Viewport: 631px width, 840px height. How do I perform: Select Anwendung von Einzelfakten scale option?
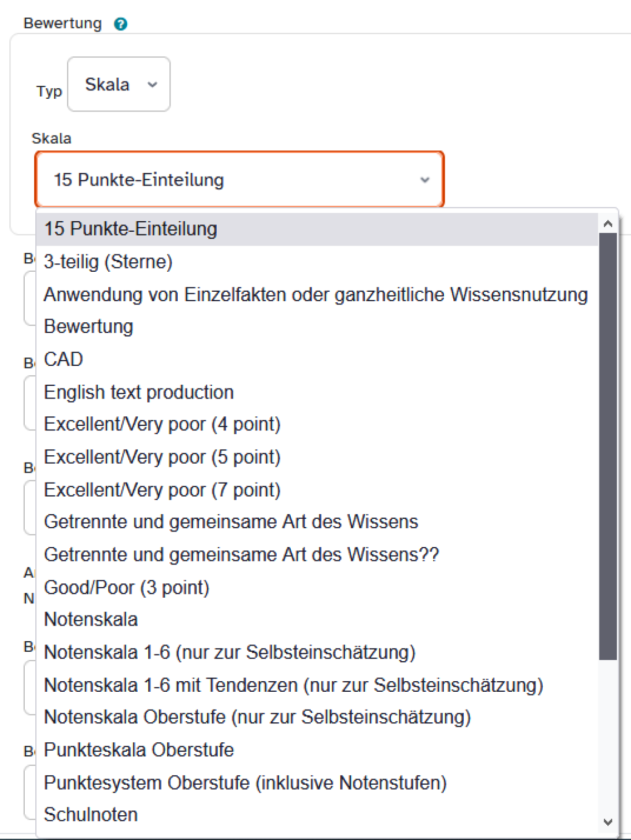pos(315,294)
